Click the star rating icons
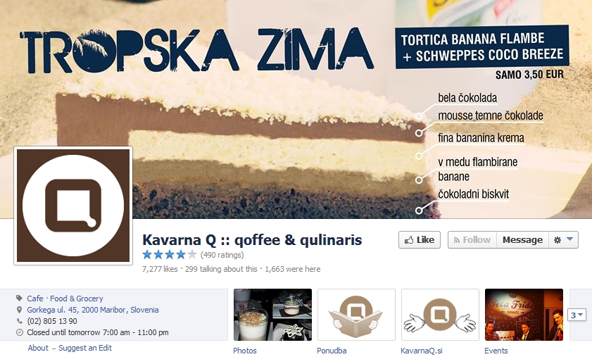This screenshot has height=364, width=592. 170,254
